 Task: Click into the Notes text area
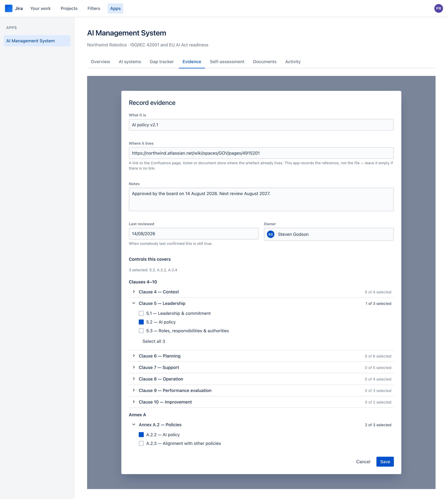coord(261,199)
